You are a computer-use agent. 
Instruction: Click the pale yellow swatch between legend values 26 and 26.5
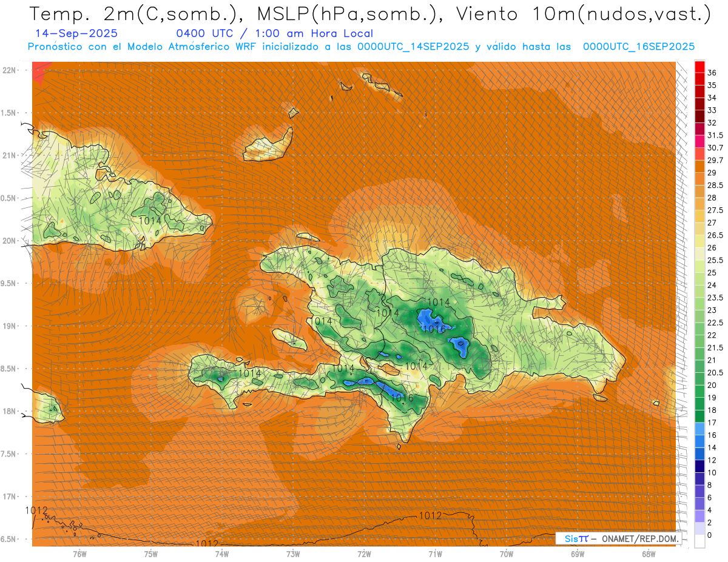click(x=699, y=241)
